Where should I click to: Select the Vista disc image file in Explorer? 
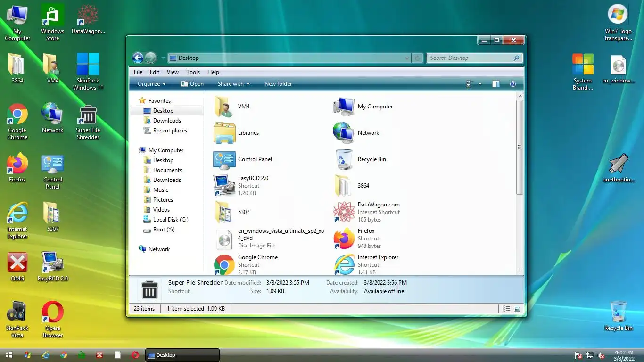pos(269,239)
